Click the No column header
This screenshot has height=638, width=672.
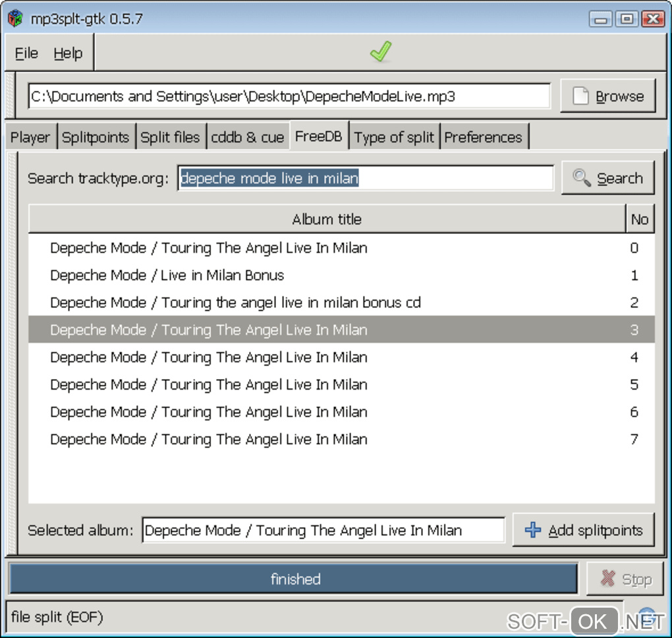click(x=640, y=219)
